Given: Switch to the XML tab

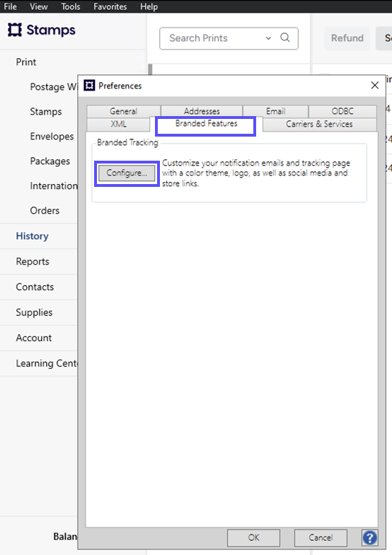Looking at the screenshot, I should (118, 125).
